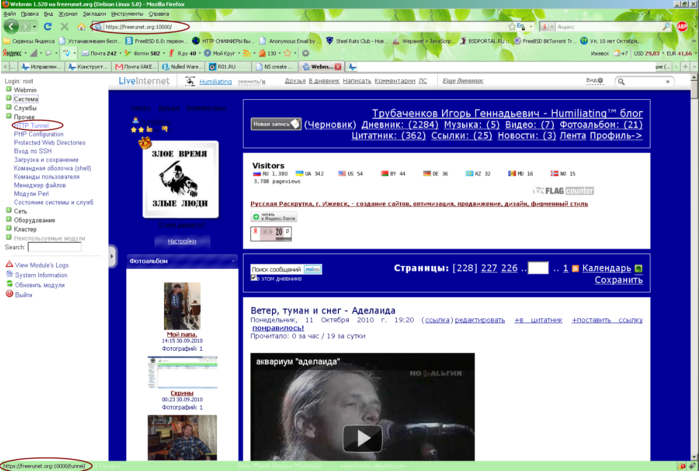Expand the Кластер category
The image size is (699, 471).
pos(8,228)
